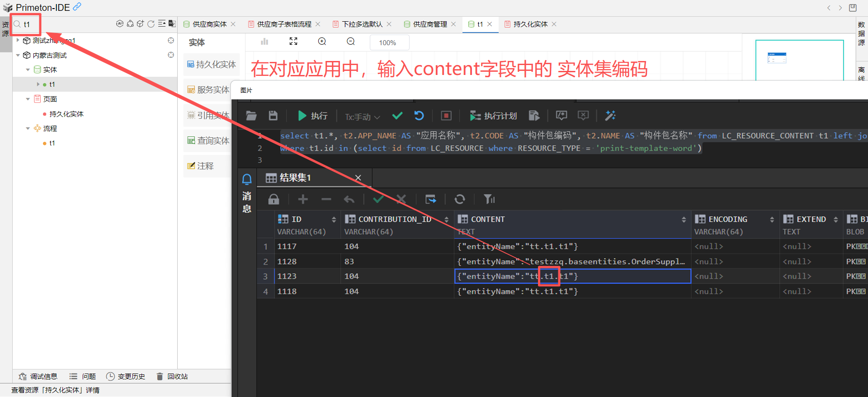The image size is (868, 397).
Task: Close the t1 editor tab
Action: (x=490, y=24)
